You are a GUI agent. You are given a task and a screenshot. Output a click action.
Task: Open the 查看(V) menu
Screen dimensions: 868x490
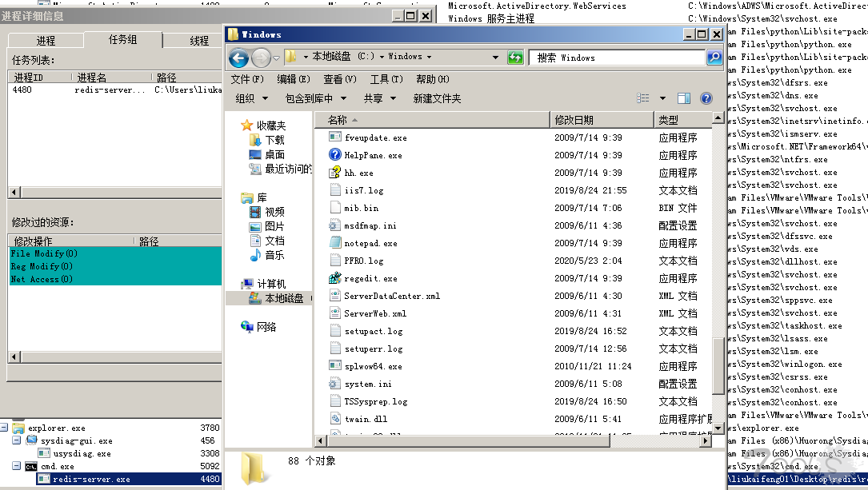(x=340, y=79)
